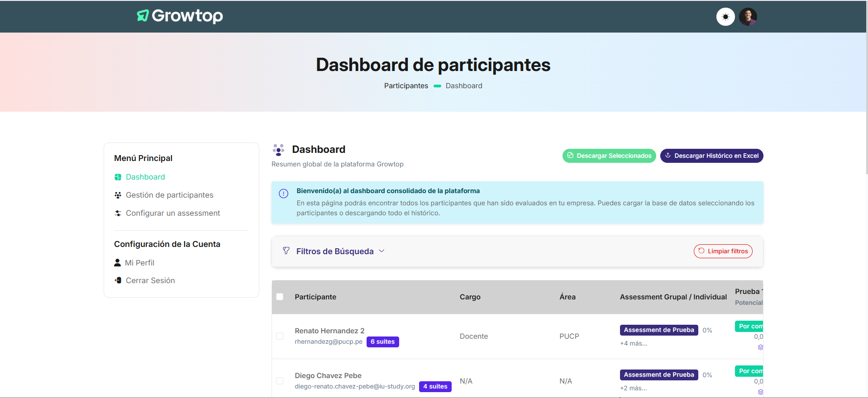The height and width of the screenshot is (398, 868).
Task: Click email rhernandezg@pucp.pe
Action: [329, 342]
